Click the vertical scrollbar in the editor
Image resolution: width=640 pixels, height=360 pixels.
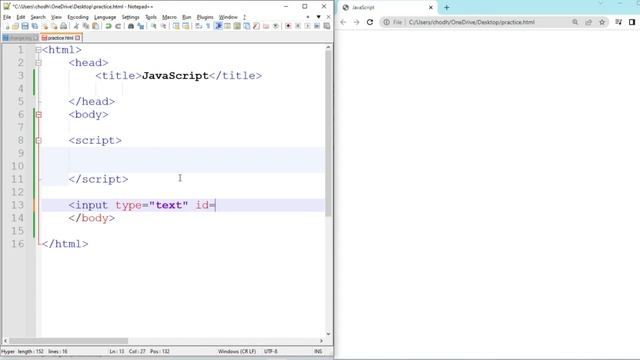328,134
